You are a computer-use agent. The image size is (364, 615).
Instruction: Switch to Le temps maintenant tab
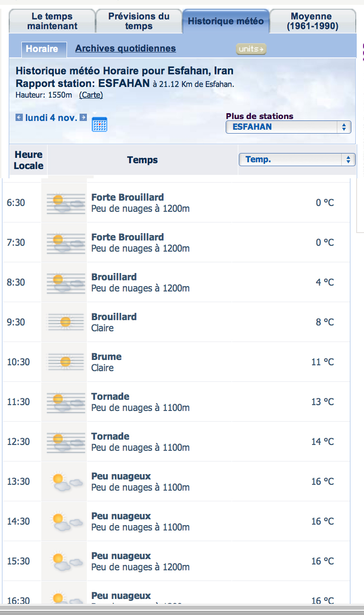(52, 21)
